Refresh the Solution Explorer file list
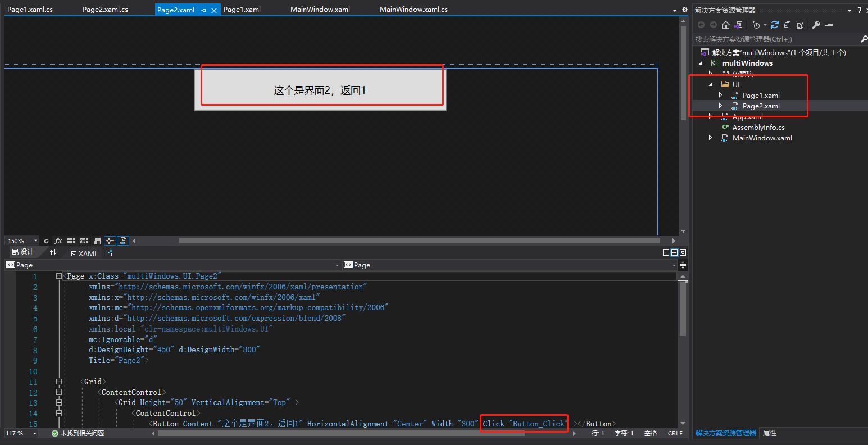The image size is (868, 445). [775, 25]
